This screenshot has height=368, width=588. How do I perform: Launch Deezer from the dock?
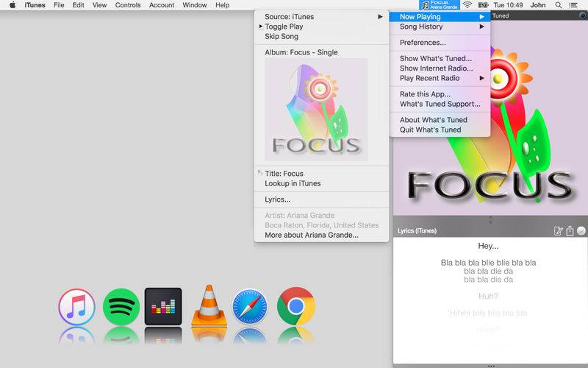tap(163, 306)
